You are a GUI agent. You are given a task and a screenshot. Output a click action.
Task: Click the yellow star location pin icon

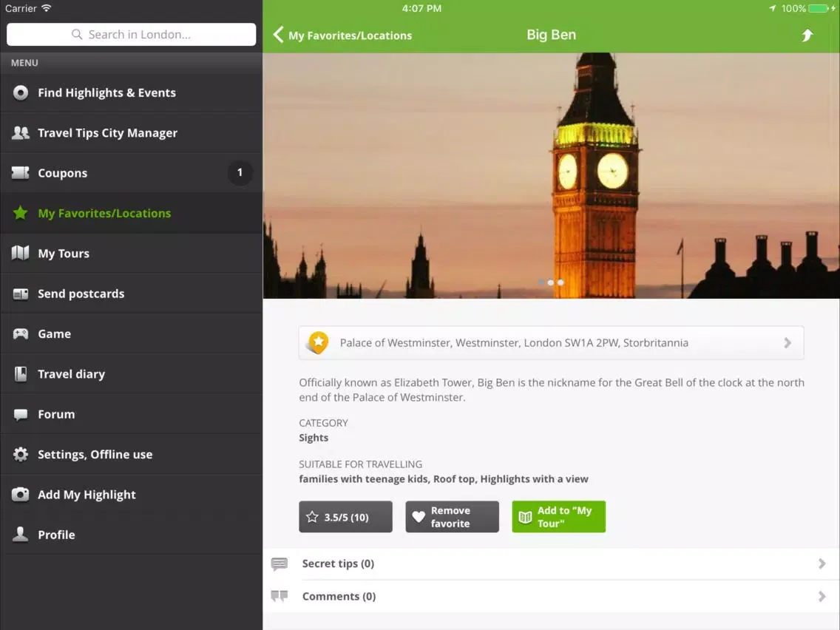click(x=318, y=343)
